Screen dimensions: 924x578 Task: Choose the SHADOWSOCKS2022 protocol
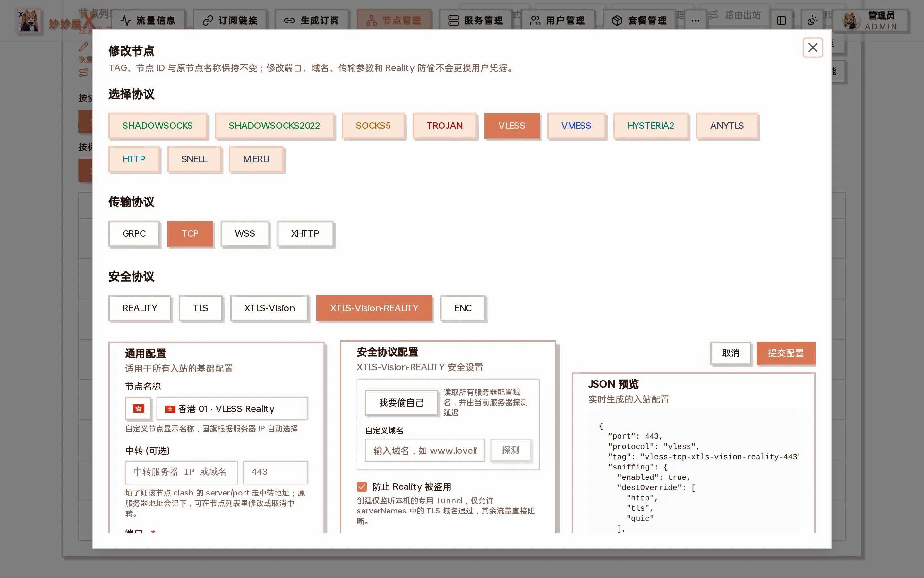[x=274, y=126]
